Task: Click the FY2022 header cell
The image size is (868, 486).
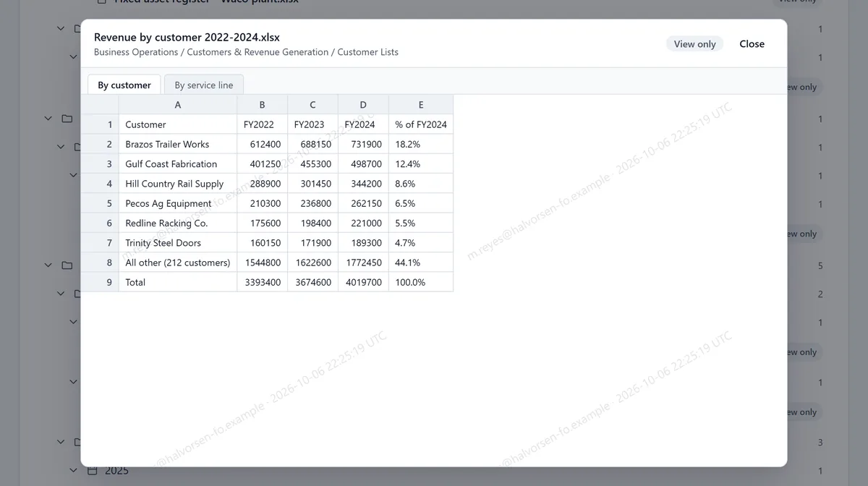Action: 263,124
